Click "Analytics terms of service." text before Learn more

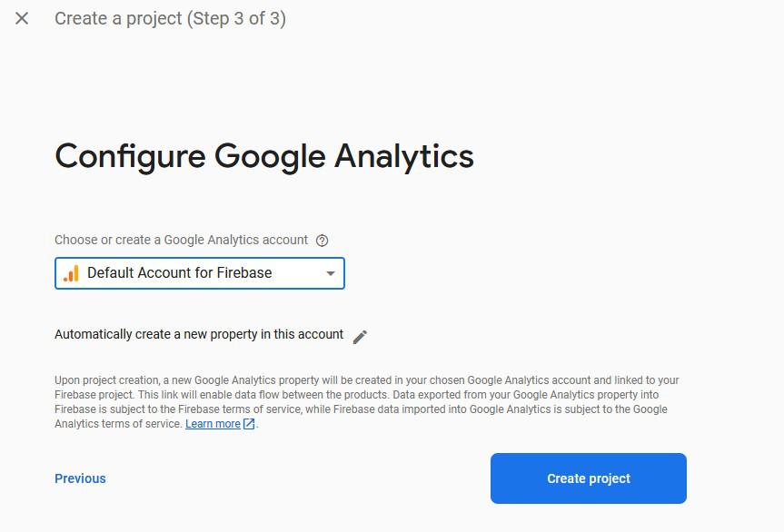(x=118, y=424)
